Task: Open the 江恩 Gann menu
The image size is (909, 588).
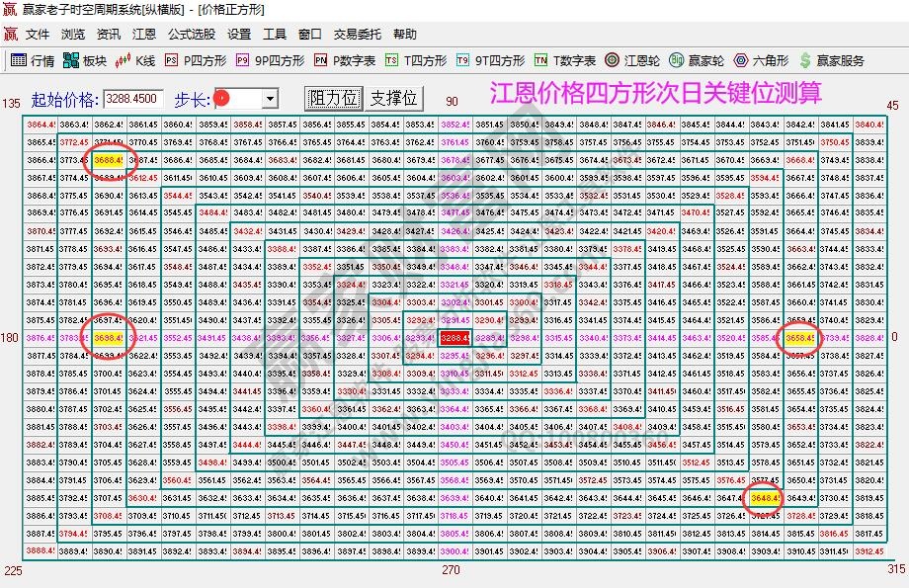Action: click(x=143, y=33)
